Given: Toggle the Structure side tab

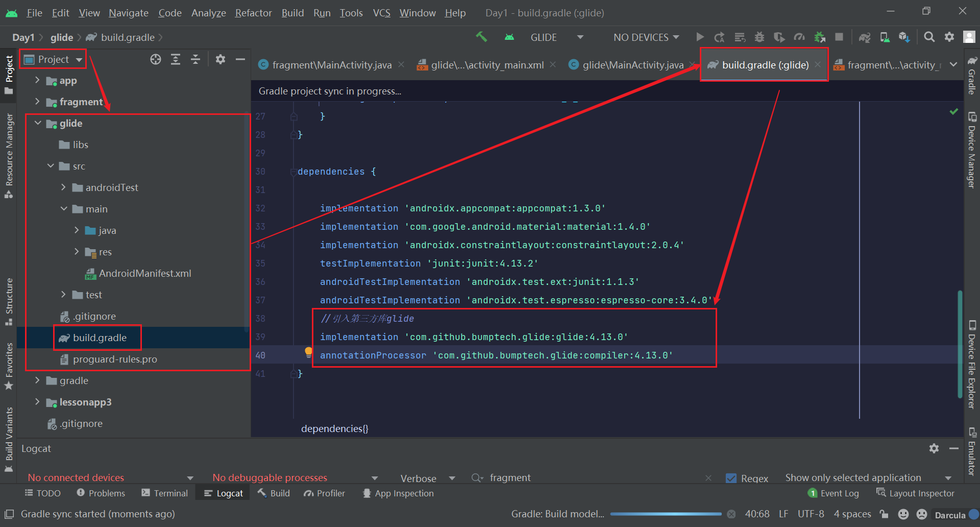Looking at the screenshot, I should [x=9, y=301].
